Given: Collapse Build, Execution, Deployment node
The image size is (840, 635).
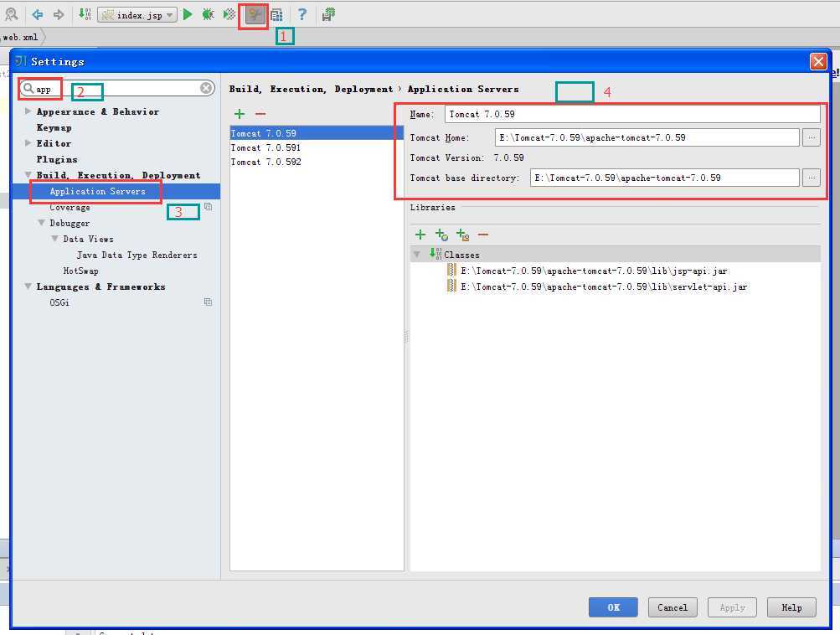Looking at the screenshot, I should 28,175.
